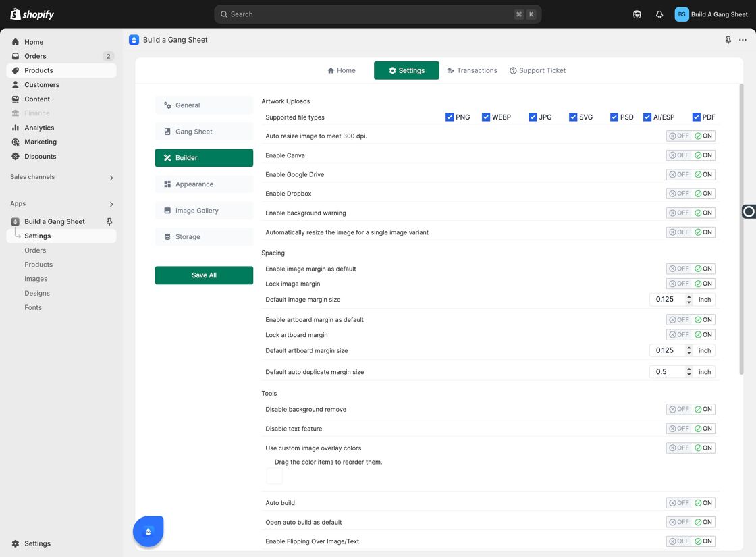Open the Support Ticket tab
Image resolution: width=756 pixels, height=557 pixels.
[x=537, y=70]
